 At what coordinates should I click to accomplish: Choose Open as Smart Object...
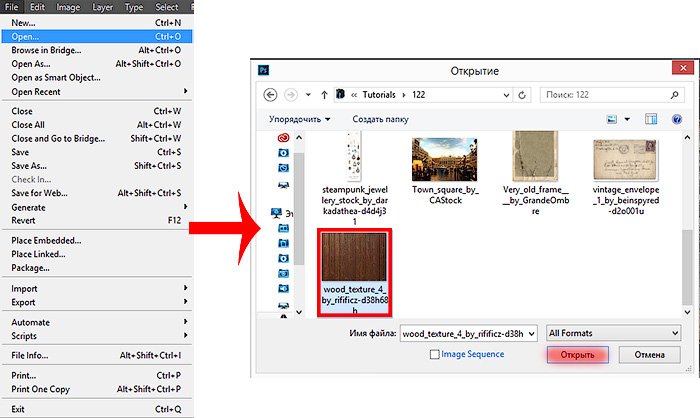tap(96, 78)
